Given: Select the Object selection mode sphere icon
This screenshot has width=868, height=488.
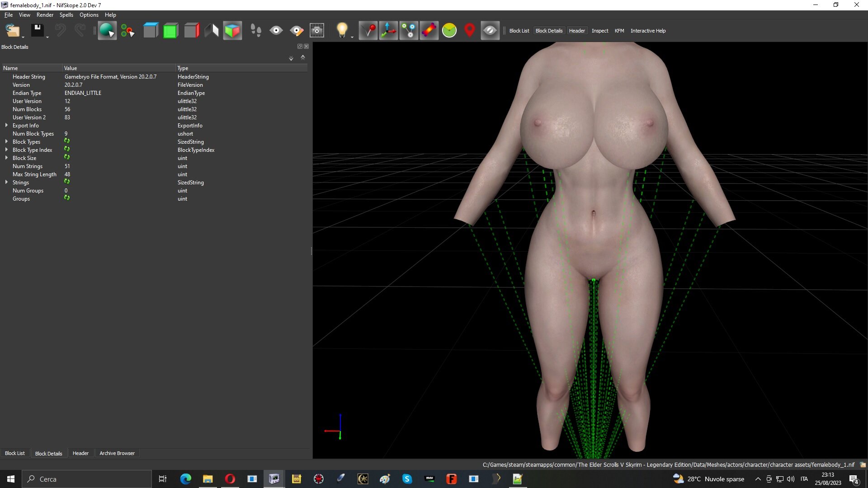Looking at the screenshot, I should [x=107, y=31].
